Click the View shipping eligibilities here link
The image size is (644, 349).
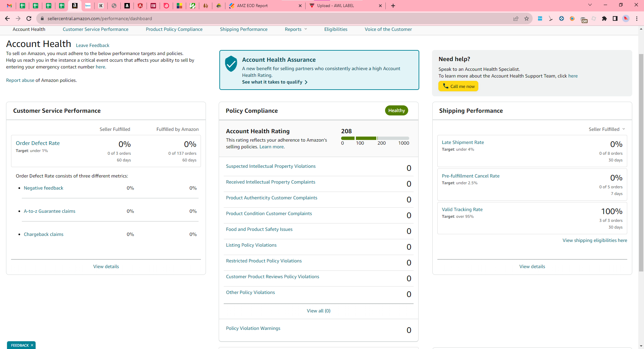pyautogui.click(x=595, y=241)
